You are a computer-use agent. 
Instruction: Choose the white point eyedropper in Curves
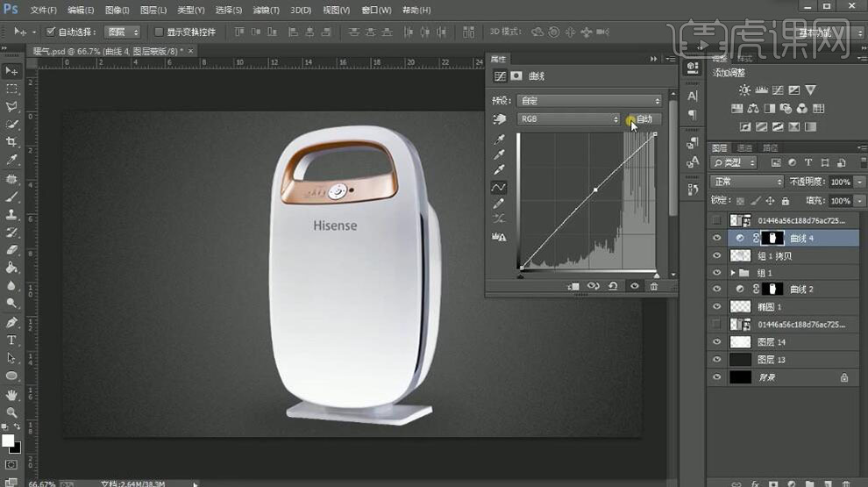tap(499, 169)
